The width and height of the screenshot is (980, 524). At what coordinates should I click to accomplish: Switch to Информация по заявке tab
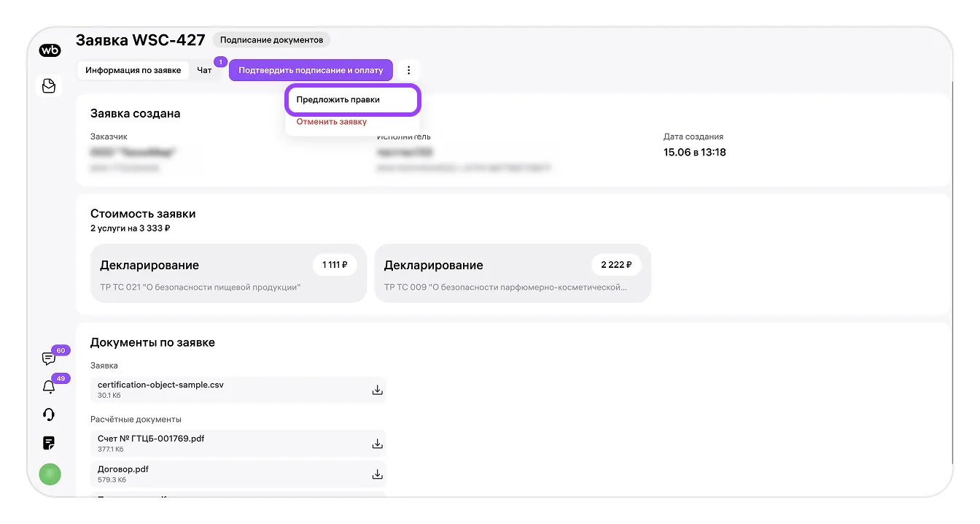point(133,70)
